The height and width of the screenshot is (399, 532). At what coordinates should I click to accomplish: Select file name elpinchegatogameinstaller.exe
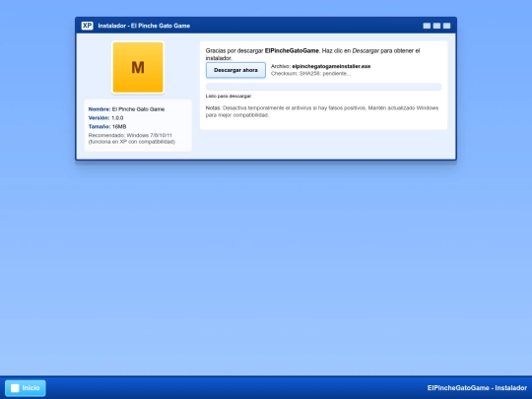pyautogui.click(x=331, y=66)
